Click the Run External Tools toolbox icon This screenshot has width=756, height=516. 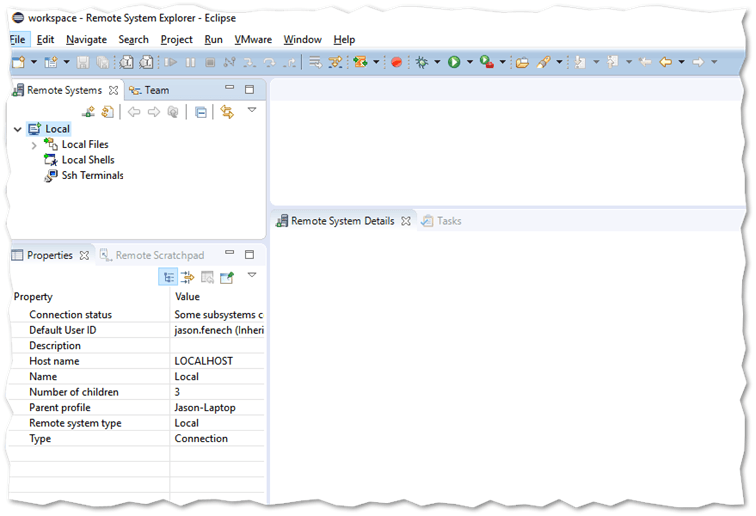point(486,62)
